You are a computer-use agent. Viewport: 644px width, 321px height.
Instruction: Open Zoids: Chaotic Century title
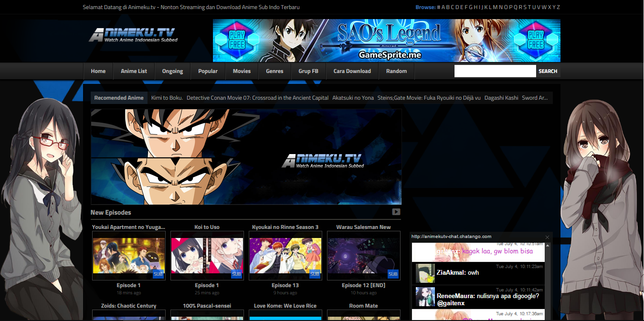129,306
